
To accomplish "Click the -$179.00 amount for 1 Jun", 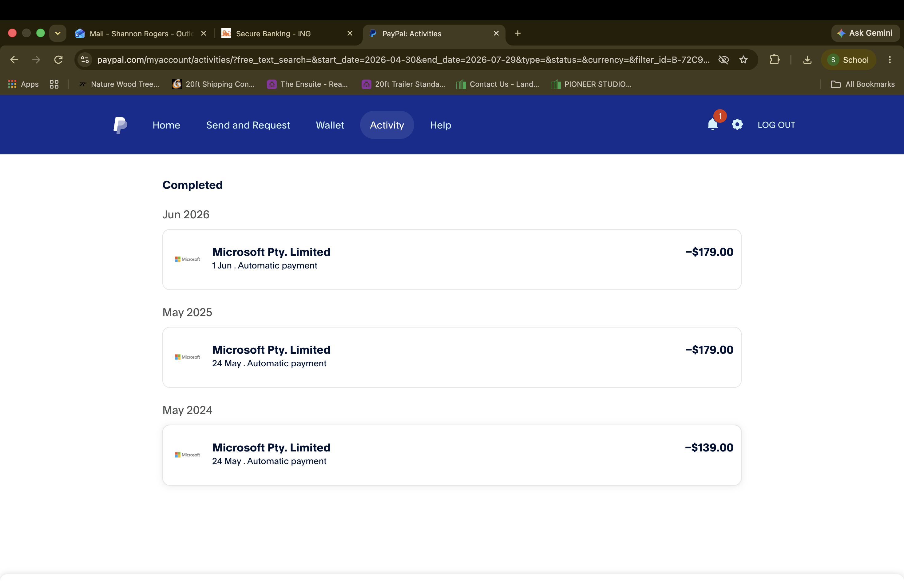I will pyautogui.click(x=709, y=252).
